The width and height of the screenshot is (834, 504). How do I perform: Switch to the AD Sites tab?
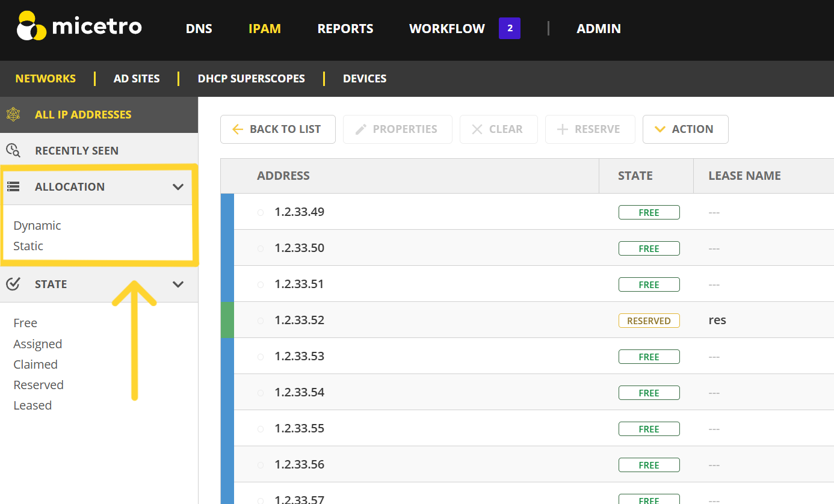137,79
